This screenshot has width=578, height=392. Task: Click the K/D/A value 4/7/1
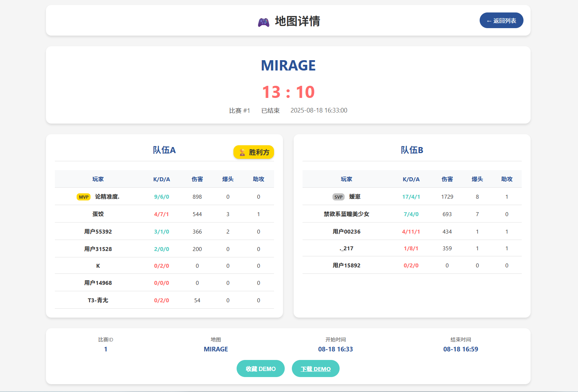[161, 214]
